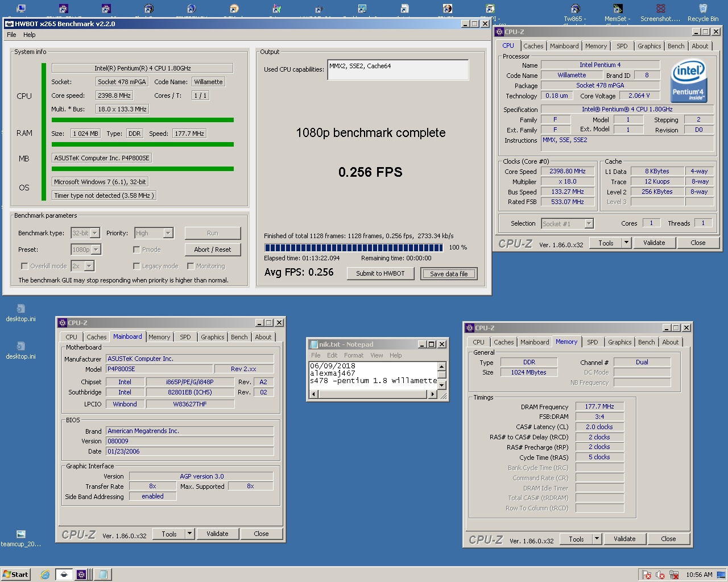Switch to Notepad taskbar button

[103, 575]
